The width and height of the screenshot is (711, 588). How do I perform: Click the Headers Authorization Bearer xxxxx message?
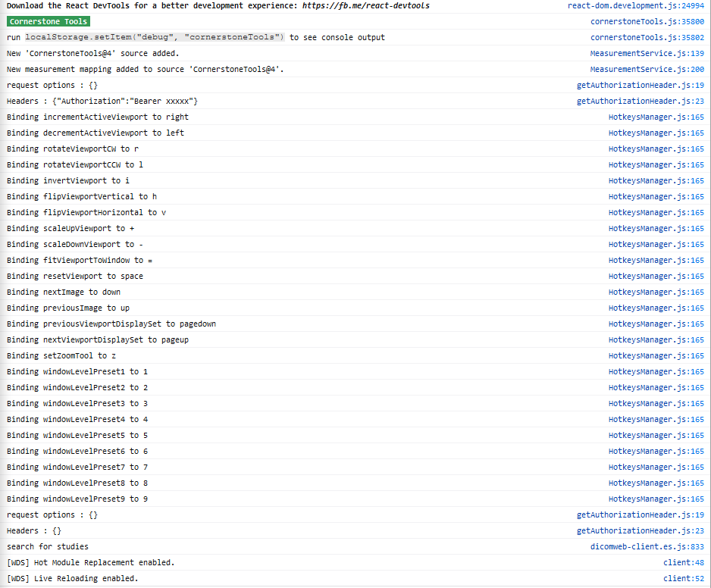(x=102, y=101)
